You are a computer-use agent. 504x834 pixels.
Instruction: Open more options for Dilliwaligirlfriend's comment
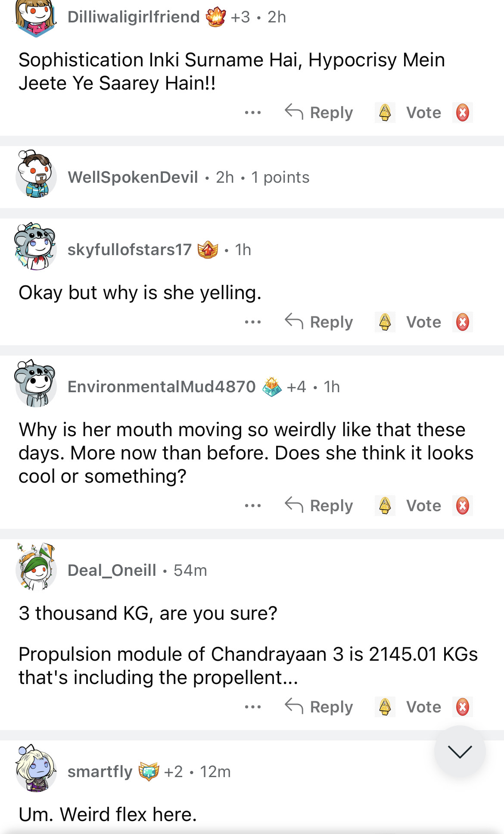click(252, 113)
